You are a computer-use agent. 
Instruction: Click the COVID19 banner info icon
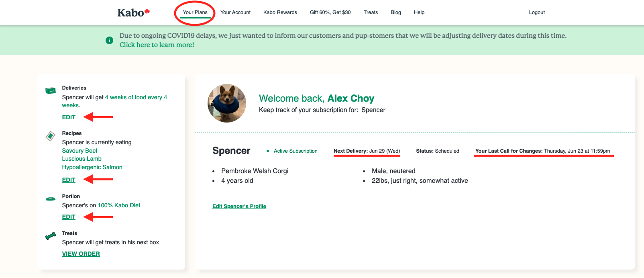[109, 40]
